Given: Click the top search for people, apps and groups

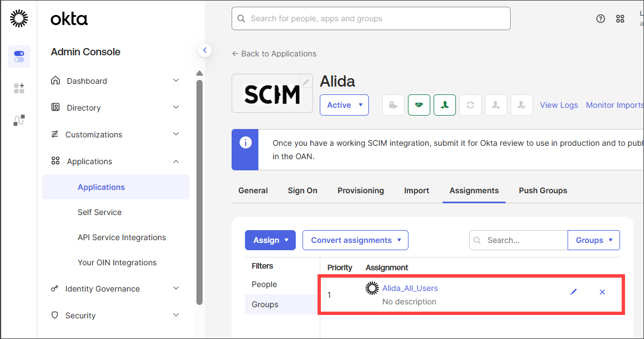Looking at the screenshot, I should tap(371, 18).
